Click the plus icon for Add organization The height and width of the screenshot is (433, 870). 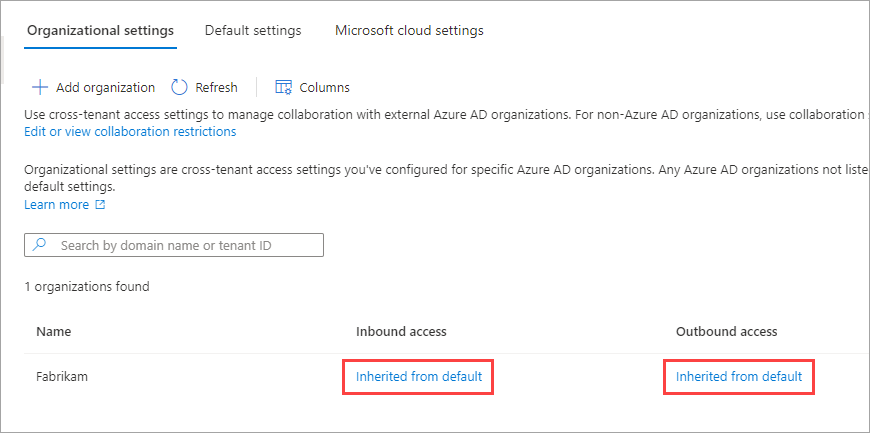click(40, 88)
